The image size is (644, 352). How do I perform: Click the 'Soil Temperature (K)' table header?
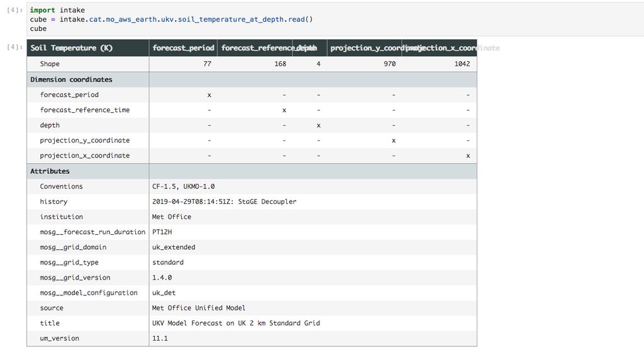click(72, 48)
